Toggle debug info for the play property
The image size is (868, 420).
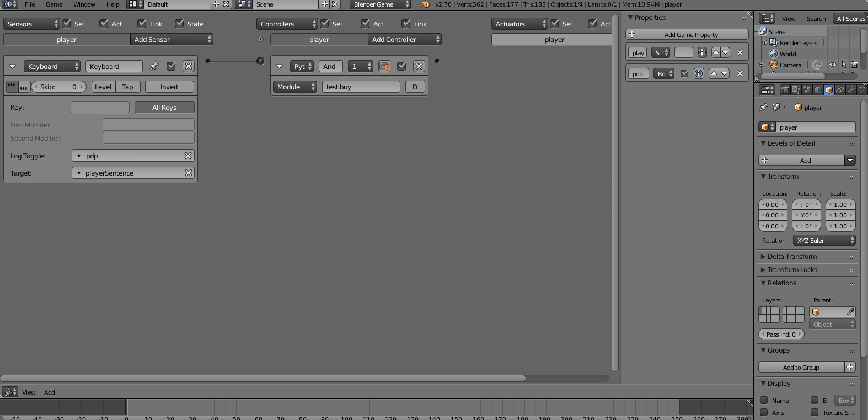point(702,52)
